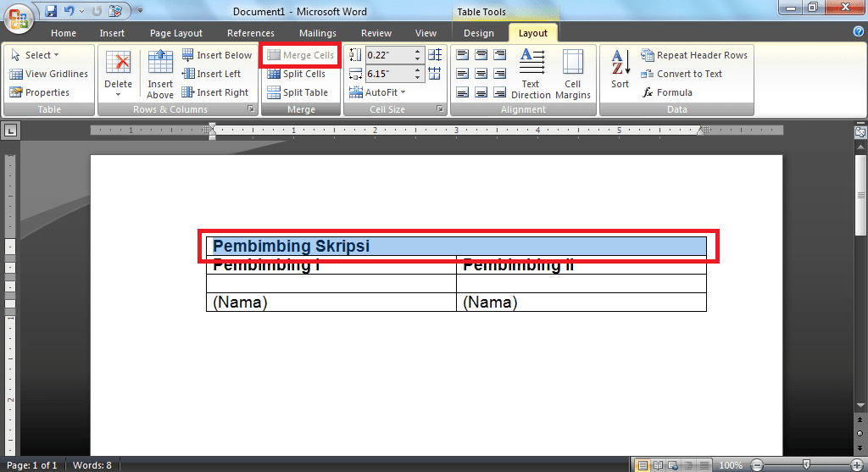Click Split Table
Screen dimensions: 868x472
[298, 92]
